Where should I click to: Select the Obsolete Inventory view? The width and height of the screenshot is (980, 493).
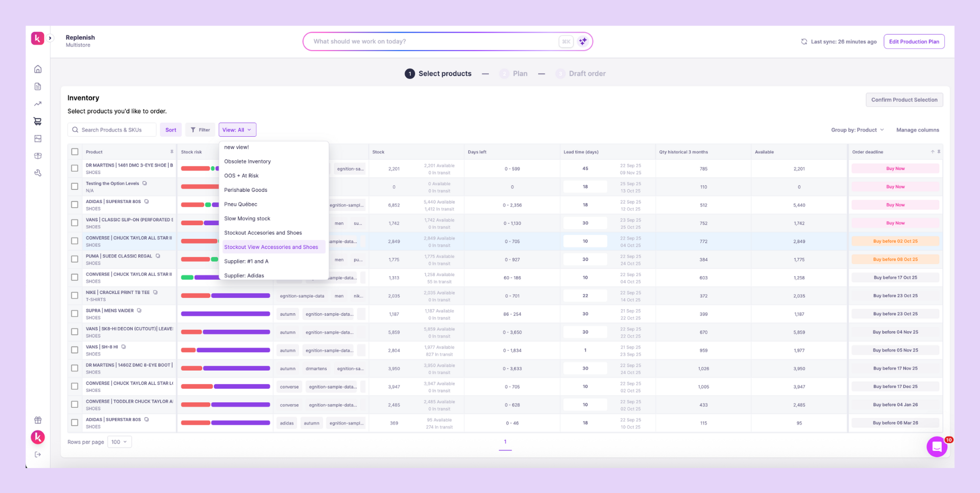tap(274, 161)
